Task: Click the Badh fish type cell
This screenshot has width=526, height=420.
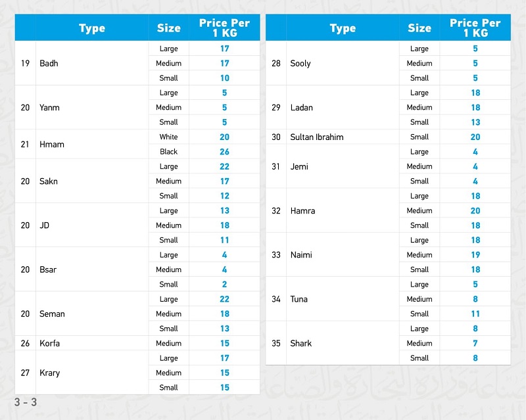Action: click(x=49, y=64)
